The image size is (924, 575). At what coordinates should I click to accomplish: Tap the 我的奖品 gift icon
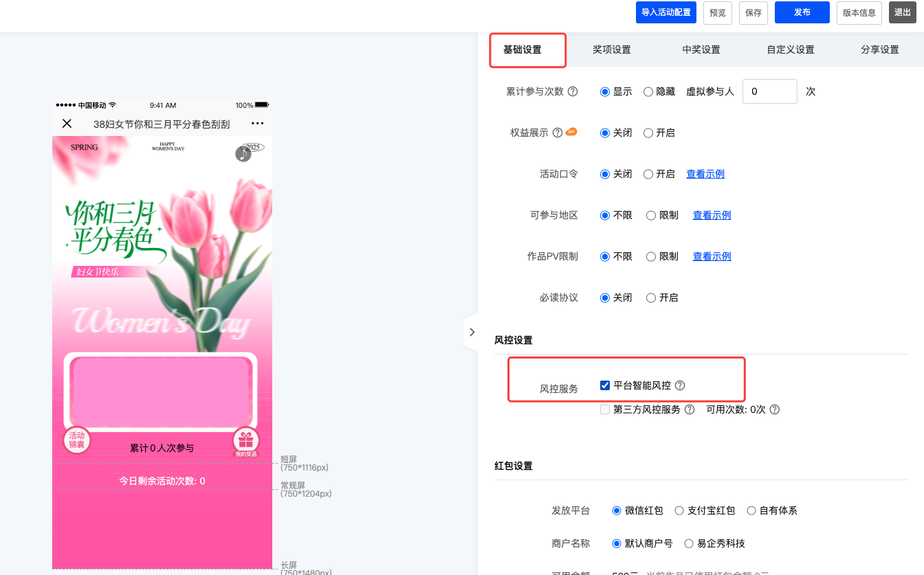point(245,440)
